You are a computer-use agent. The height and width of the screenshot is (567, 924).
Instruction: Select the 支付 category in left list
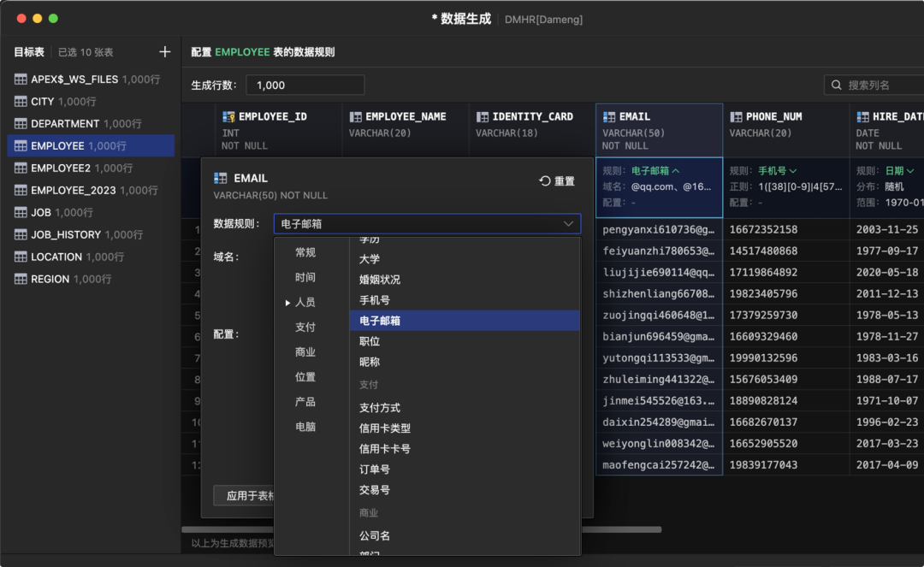coord(305,327)
